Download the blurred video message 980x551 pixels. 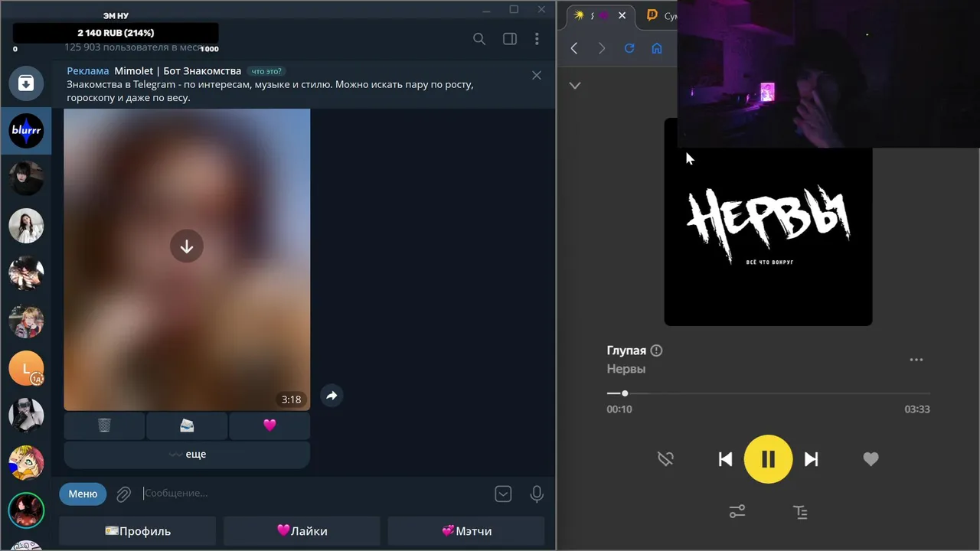point(187,246)
